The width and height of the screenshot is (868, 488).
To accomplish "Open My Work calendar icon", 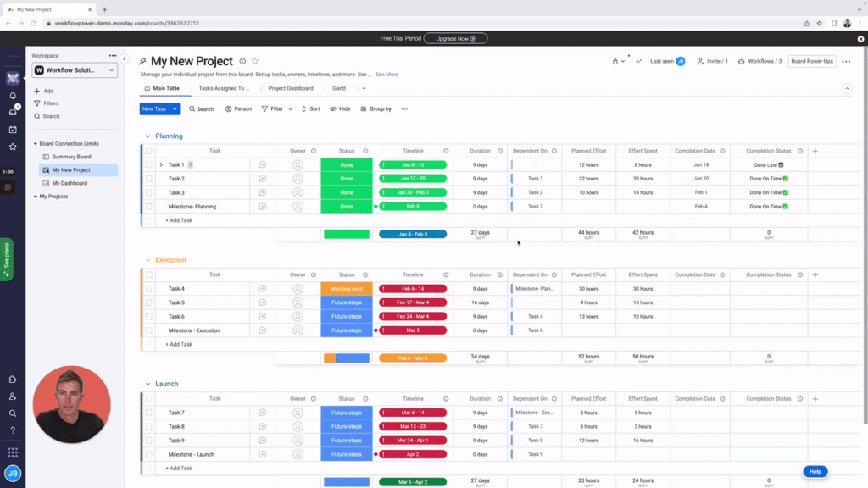I will [13, 130].
